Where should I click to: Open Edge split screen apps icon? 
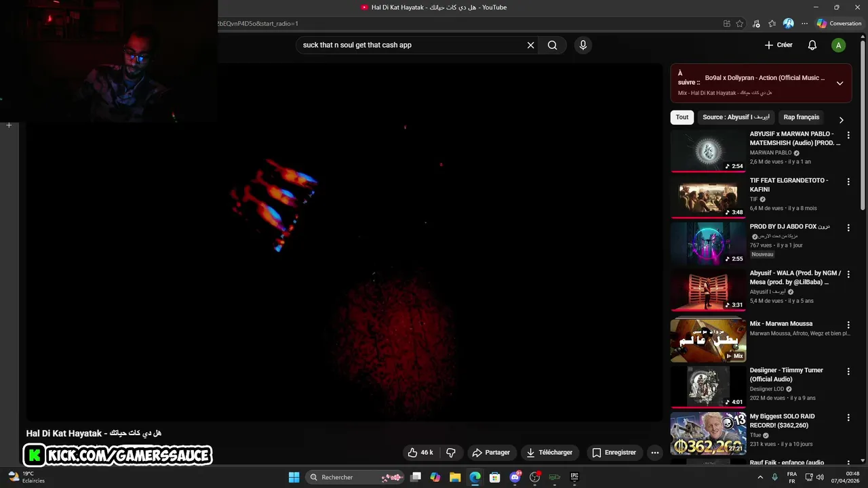point(726,24)
